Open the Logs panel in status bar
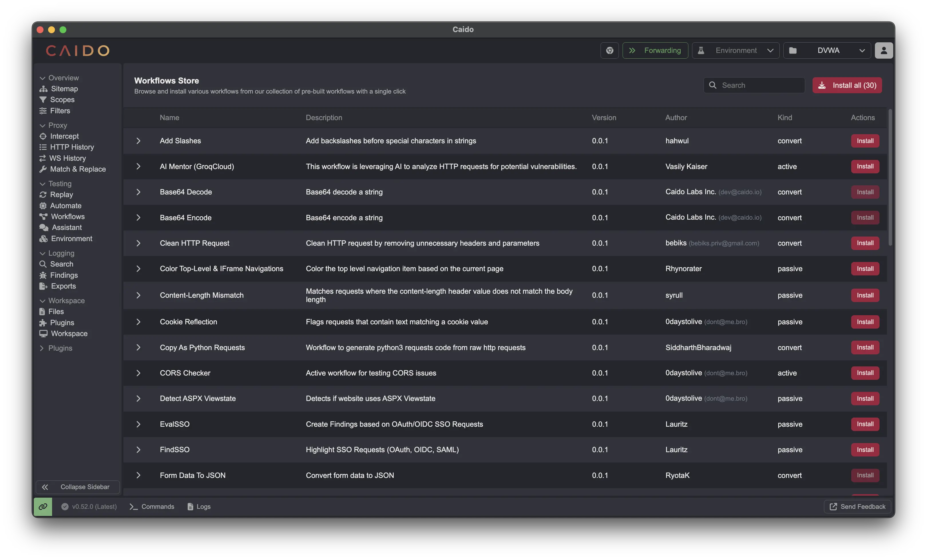 199,507
